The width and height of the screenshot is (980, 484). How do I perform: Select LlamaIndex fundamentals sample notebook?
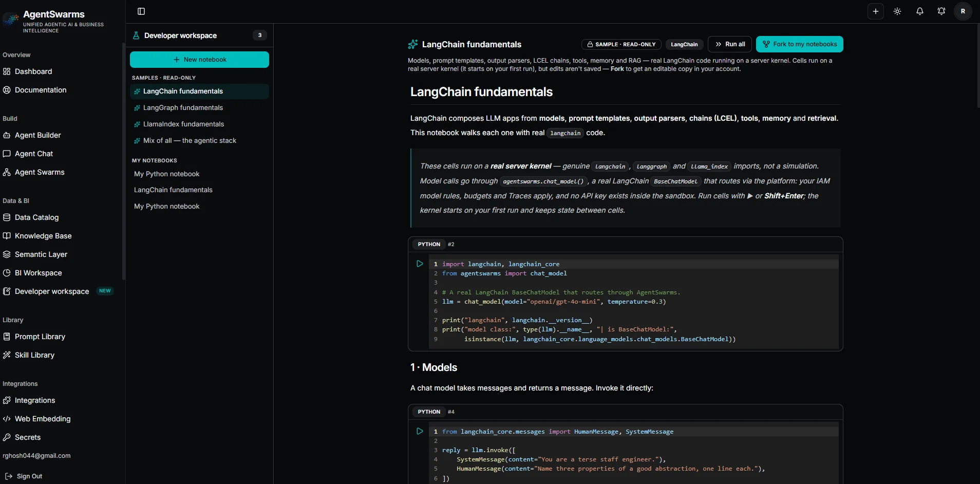pyautogui.click(x=199, y=124)
